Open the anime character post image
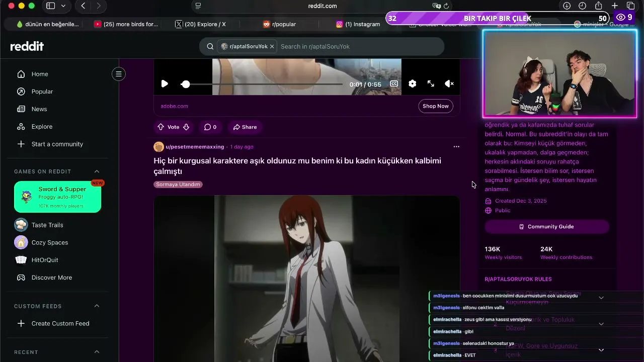The width and height of the screenshot is (644, 362). click(x=306, y=279)
